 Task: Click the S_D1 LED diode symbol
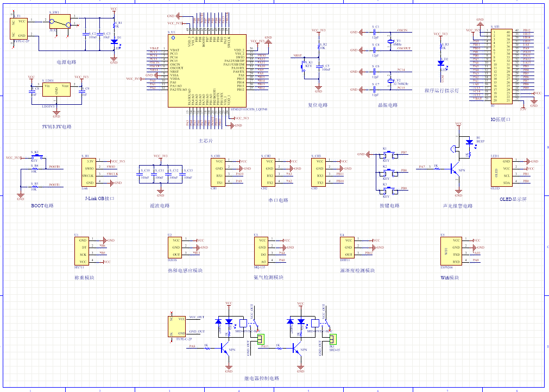pyautogui.click(x=114, y=42)
